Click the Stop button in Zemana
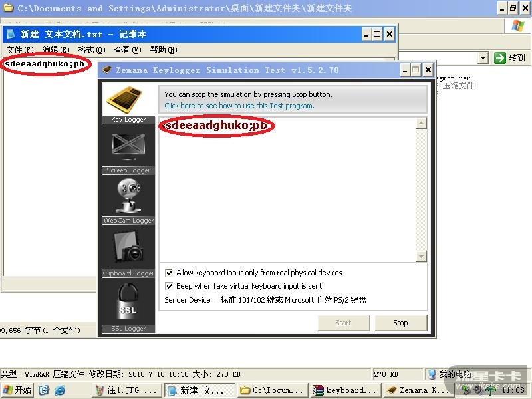Screen dimensions: 532x399 [x=400, y=323]
